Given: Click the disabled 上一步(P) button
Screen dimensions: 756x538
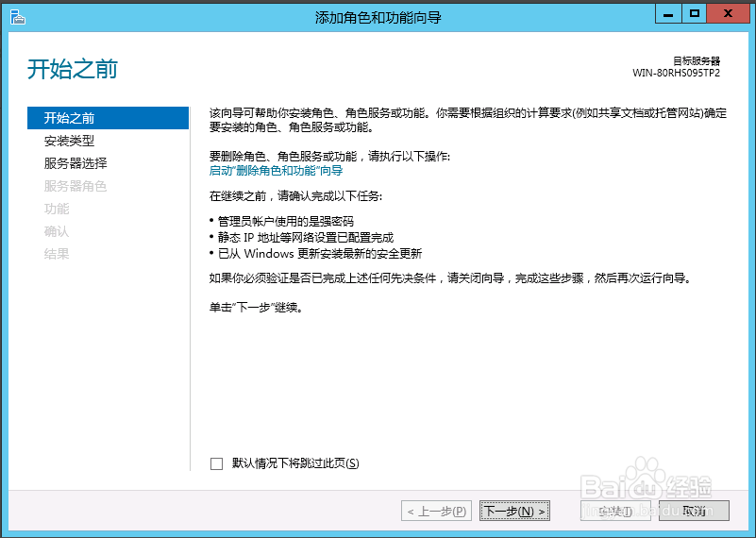Looking at the screenshot, I should (x=436, y=512).
